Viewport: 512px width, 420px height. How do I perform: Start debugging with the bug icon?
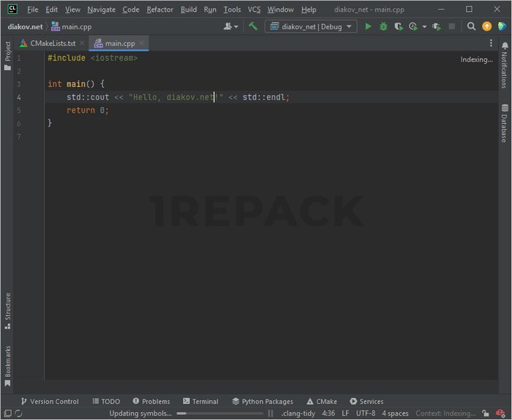tap(383, 26)
